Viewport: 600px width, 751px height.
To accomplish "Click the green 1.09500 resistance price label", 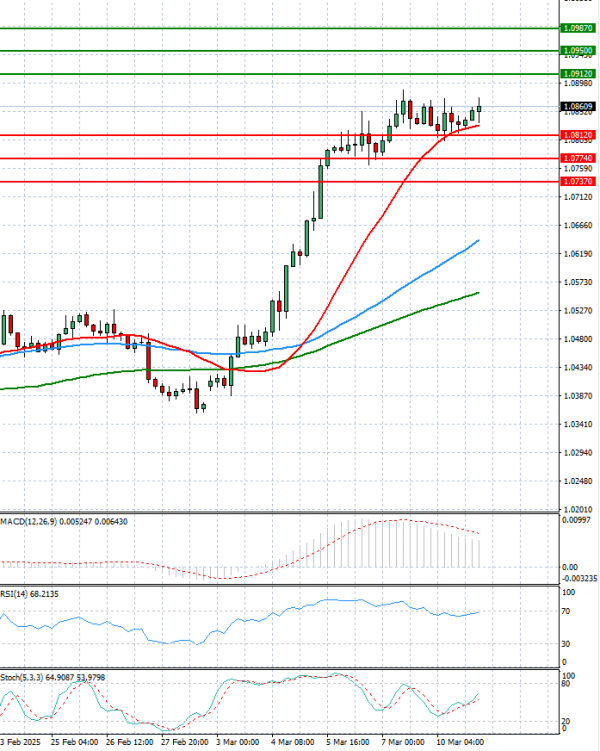I will click(x=578, y=51).
